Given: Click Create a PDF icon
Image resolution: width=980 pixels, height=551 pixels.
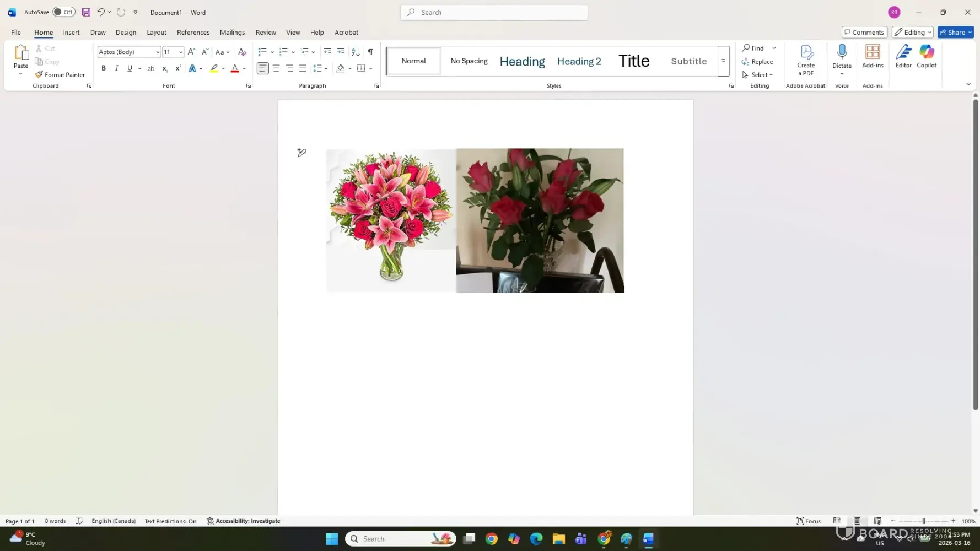Looking at the screenshot, I should coord(806,60).
